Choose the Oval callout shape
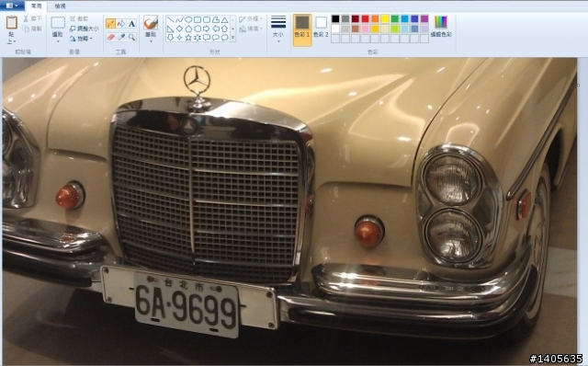 click(x=216, y=37)
